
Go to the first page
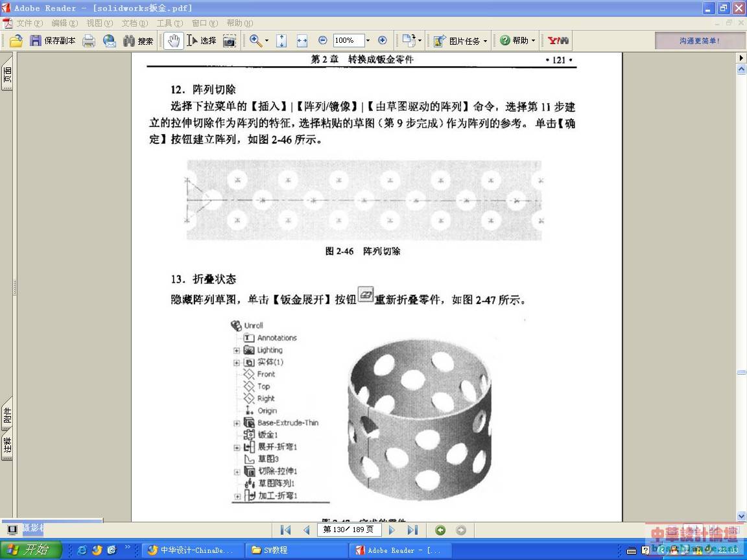click(x=285, y=530)
